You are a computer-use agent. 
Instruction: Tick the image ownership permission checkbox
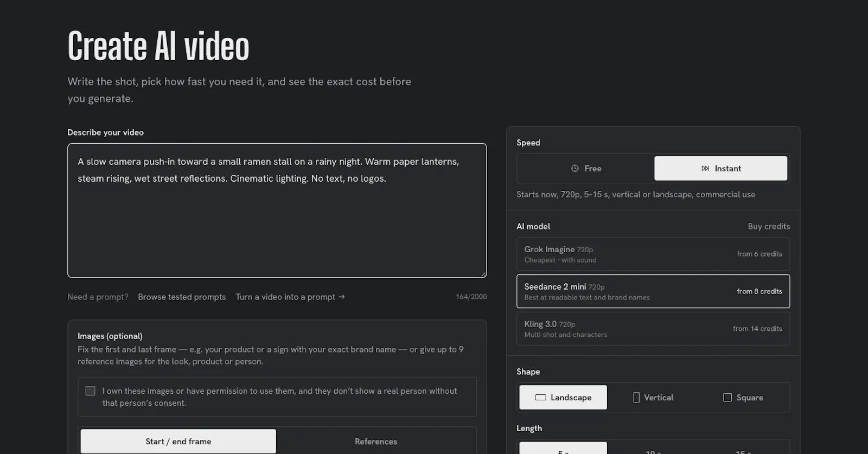point(91,391)
